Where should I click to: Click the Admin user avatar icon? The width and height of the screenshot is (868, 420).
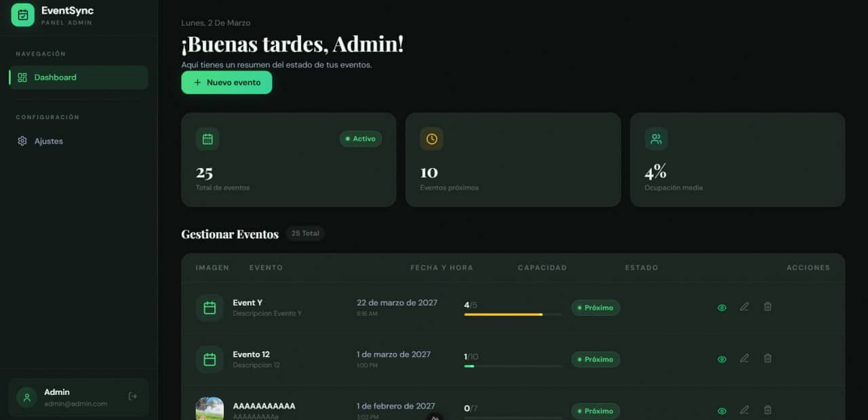(x=27, y=398)
